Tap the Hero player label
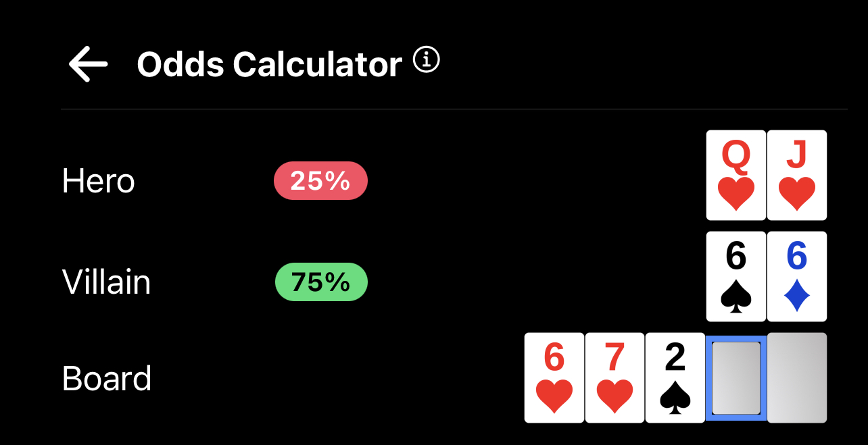Screen dimensions: 868x445 pyautogui.click(x=99, y=181)
